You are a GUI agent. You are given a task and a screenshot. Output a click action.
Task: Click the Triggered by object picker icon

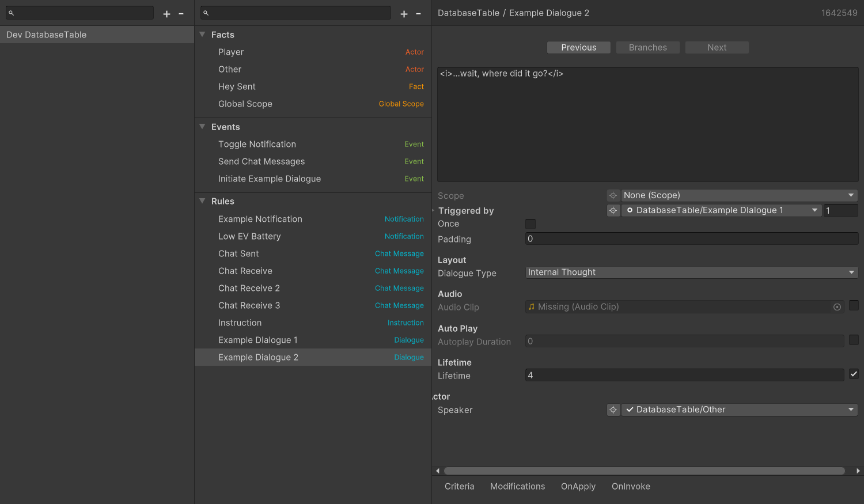coord(613,211)
